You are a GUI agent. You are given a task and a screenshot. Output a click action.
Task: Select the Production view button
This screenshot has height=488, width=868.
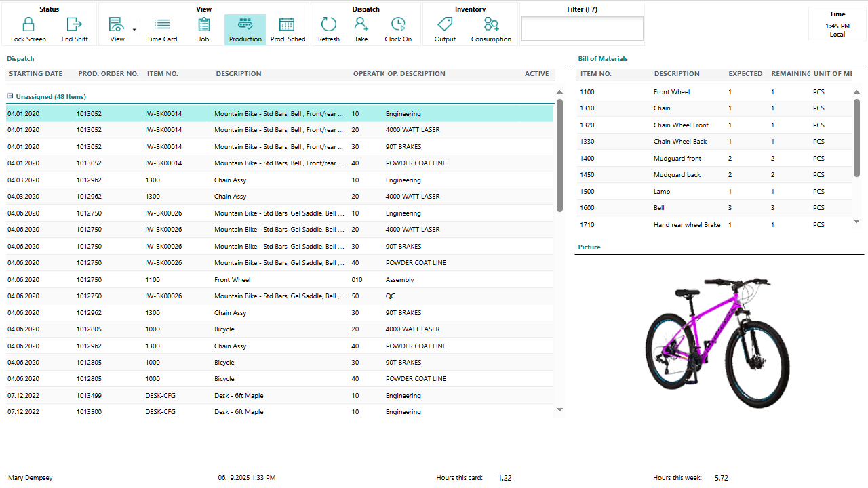(245, 30)
